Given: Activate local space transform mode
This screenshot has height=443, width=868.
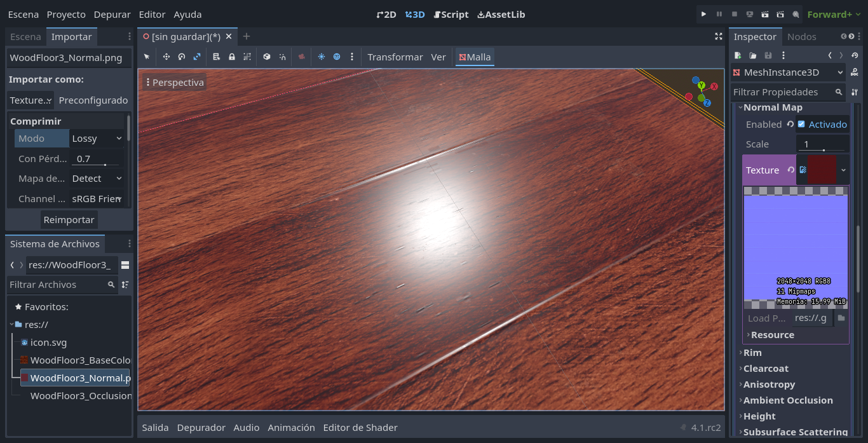Looking at the screenshot, I should coord(267,57).
